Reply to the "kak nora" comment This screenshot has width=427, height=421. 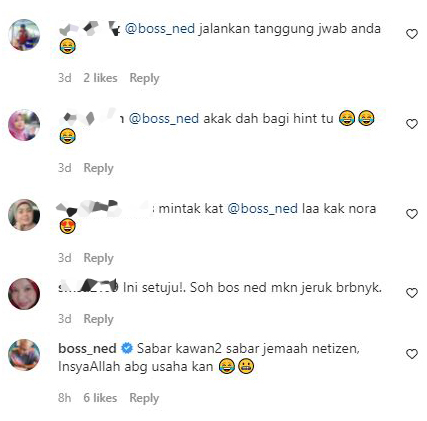(98, 258)
